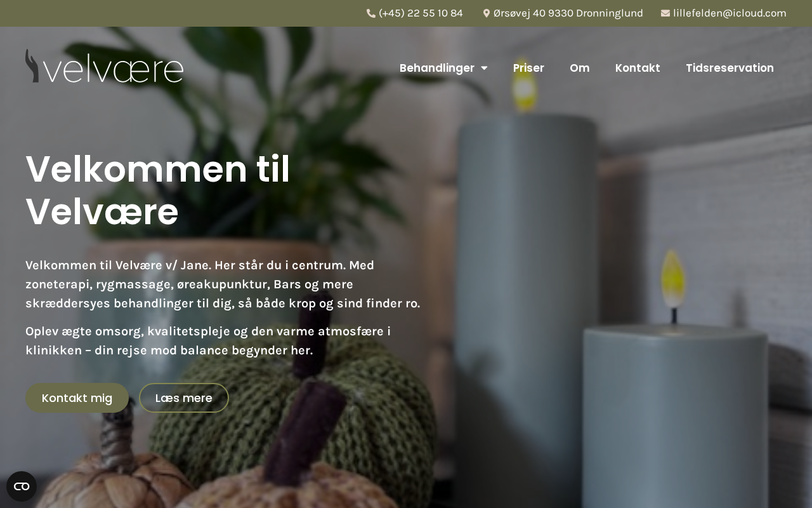Click the Velvære logo text

click(x=113, y=69)
